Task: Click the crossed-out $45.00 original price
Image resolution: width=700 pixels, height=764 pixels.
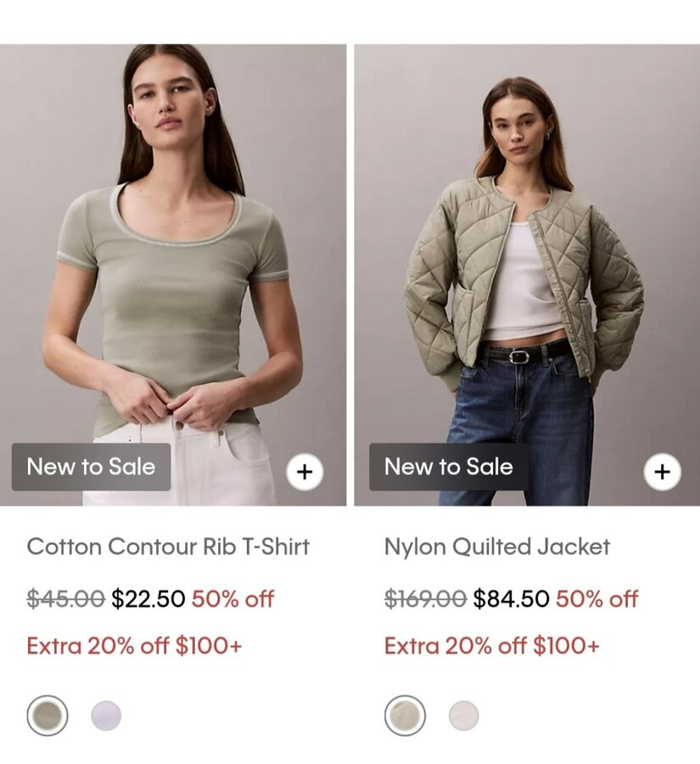Action: [x=66, y=598]
